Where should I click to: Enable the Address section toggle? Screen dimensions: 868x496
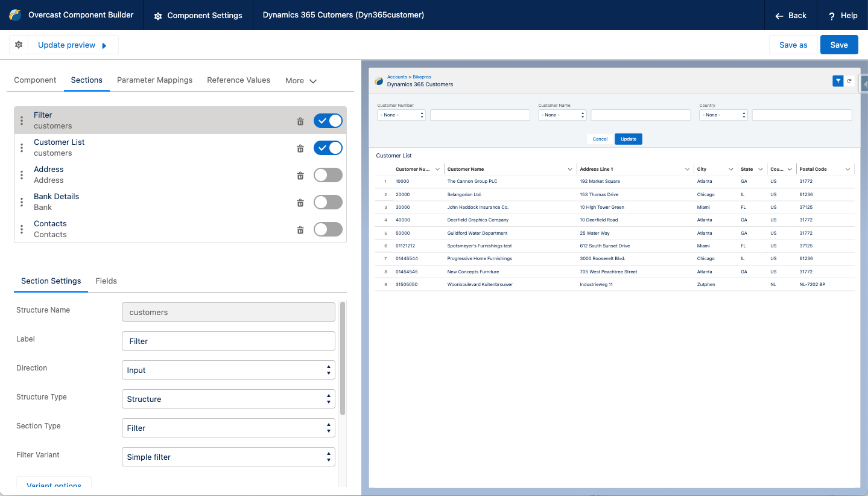click(x=328, y=175)
